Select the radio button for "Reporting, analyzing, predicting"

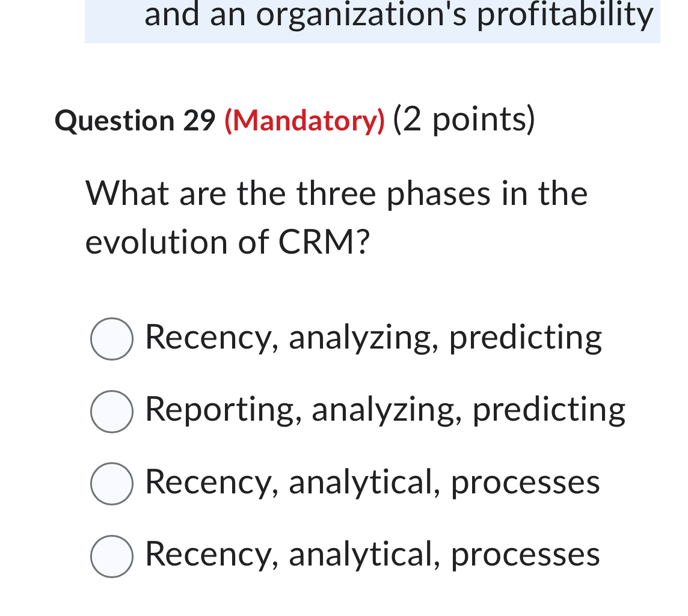click(112, 411)
